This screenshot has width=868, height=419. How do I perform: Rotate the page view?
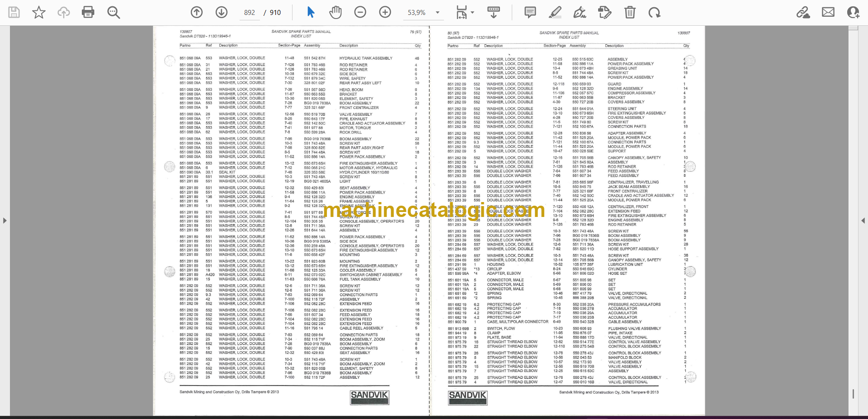click(654, 12)
